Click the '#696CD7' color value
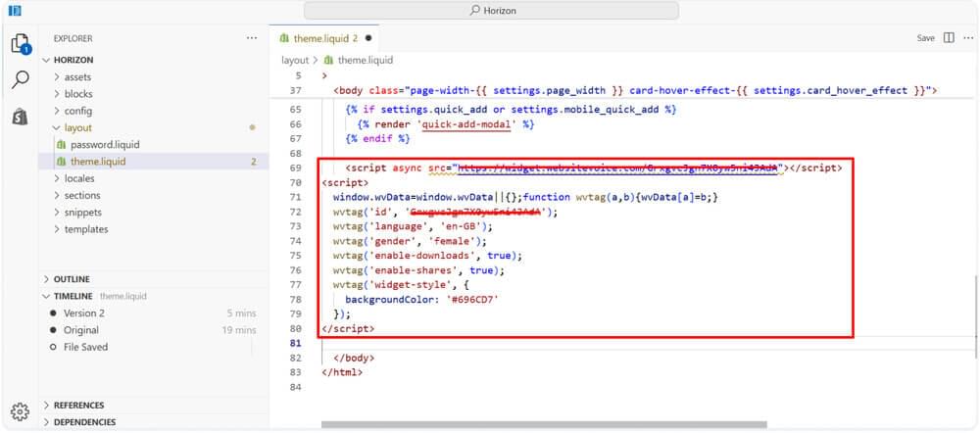Viewport: 980px width, 433px height. point(472,300)
